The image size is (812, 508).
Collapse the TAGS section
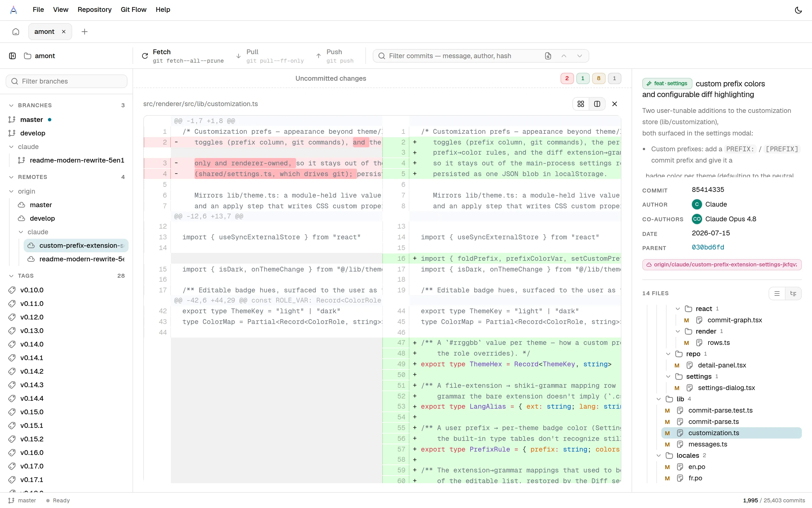[11, 276]
